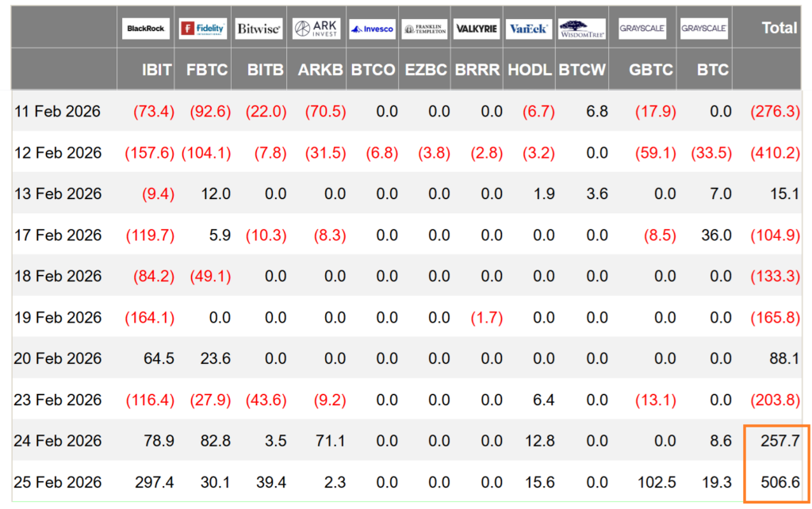The width and height of the screenshot is (812, 509).
Task: Click the WisdomTree logo
Action: 582,29
